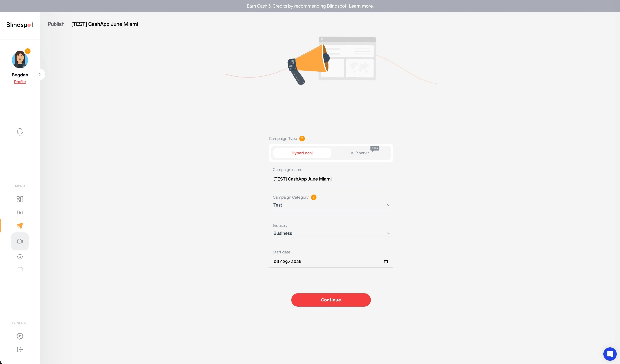Image resolution: width=620 pixels, height=364 pixels.
Task: Open the live chat bubble widget
Action: coord(610,354)
